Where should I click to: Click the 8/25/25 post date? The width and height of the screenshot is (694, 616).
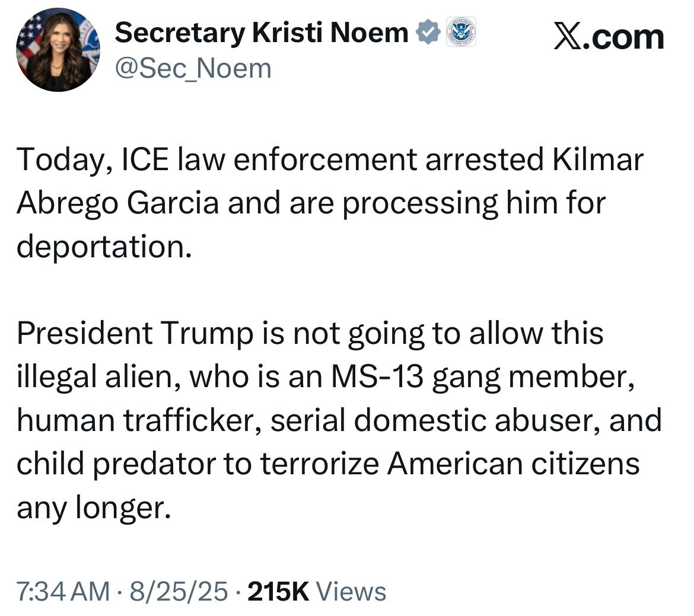179,592
